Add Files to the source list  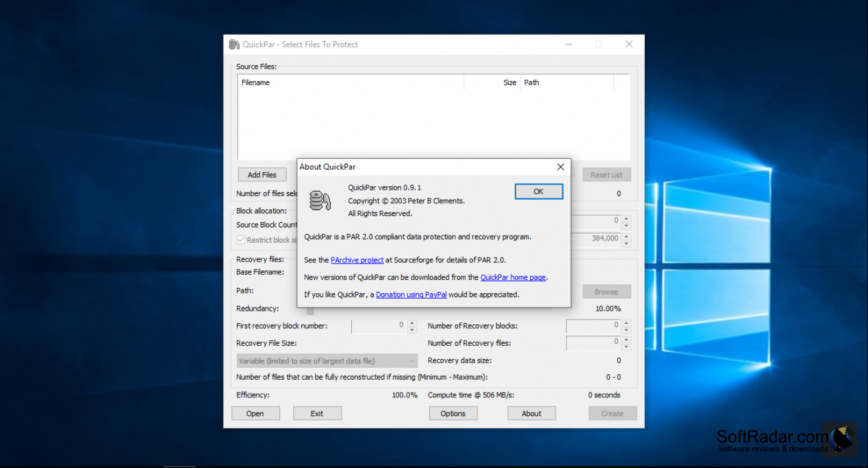click(262, 175)
